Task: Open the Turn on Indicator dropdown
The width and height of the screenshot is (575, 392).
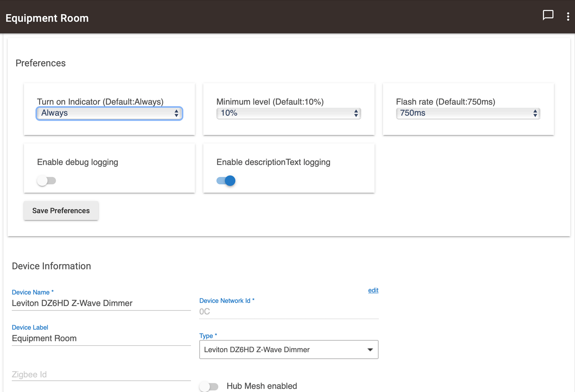Action: pos(108,113)
